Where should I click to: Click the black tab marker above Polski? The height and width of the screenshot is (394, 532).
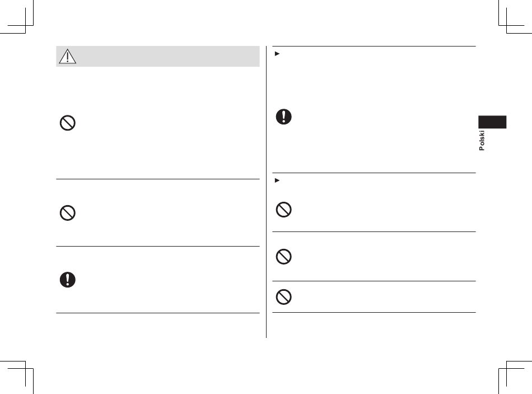[x=492, y=122]
